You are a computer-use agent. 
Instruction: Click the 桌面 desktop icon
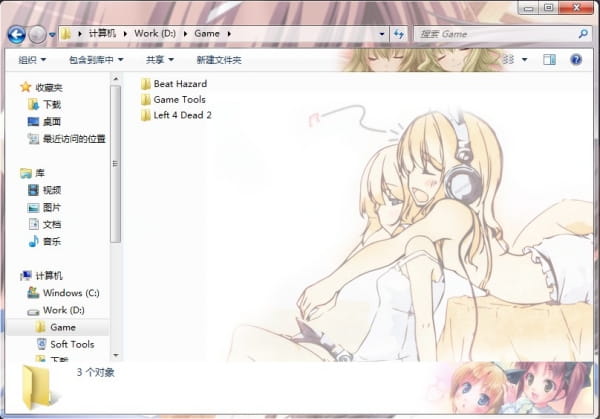click(x=34, y=122)
